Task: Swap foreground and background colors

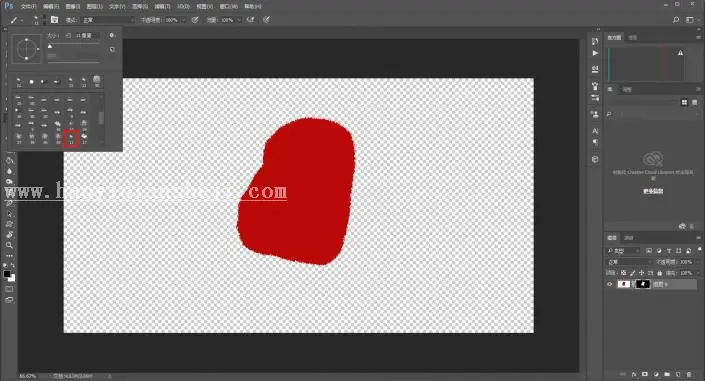Action: point(13,265)
